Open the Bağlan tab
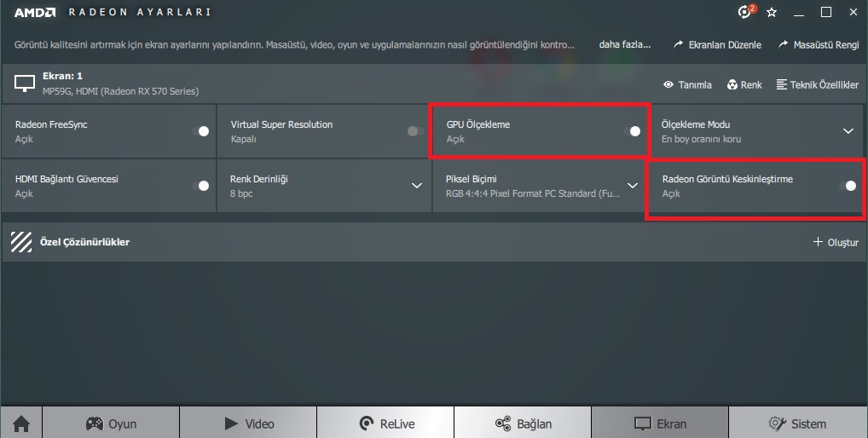Viewport: 868px width, 438px height. pos(523,424)
